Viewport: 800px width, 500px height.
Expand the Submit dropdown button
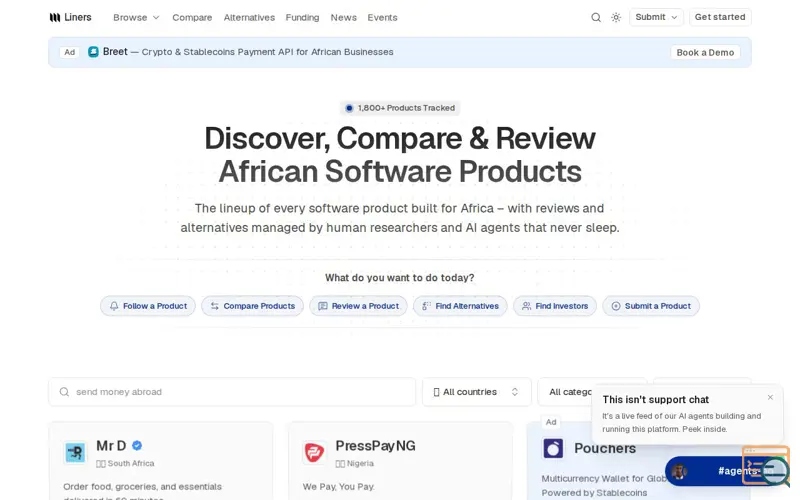pyautogui.click(x=656, y=17)
